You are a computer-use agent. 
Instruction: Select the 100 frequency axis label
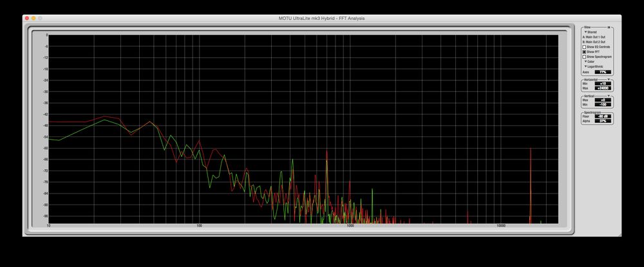tap(199, 226)
